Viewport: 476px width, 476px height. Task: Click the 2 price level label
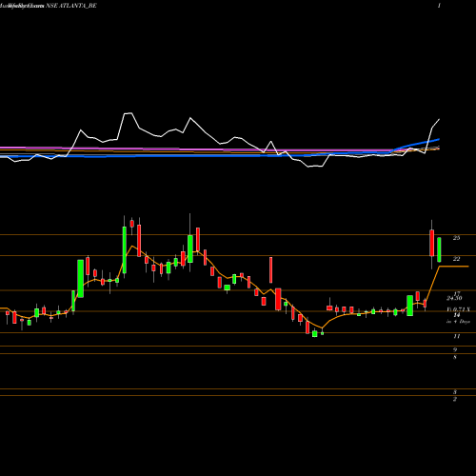tap(455, 399)
